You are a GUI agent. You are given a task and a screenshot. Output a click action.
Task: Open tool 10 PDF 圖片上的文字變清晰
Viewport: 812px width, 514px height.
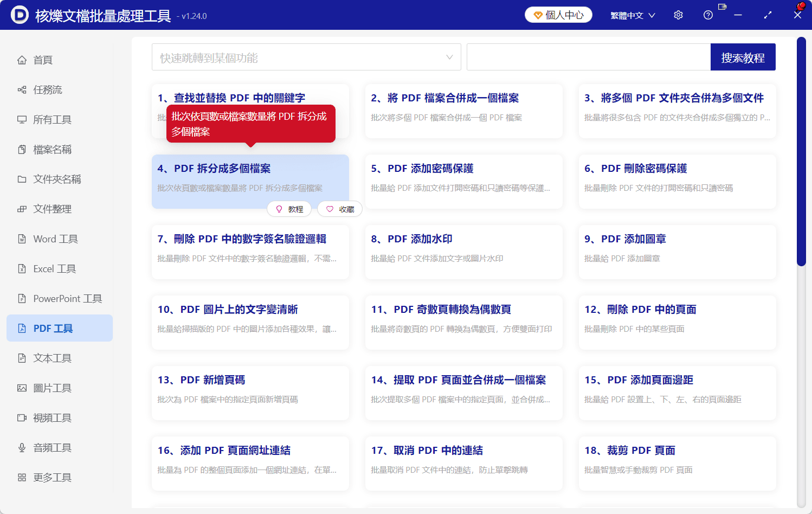pos(250,323)
